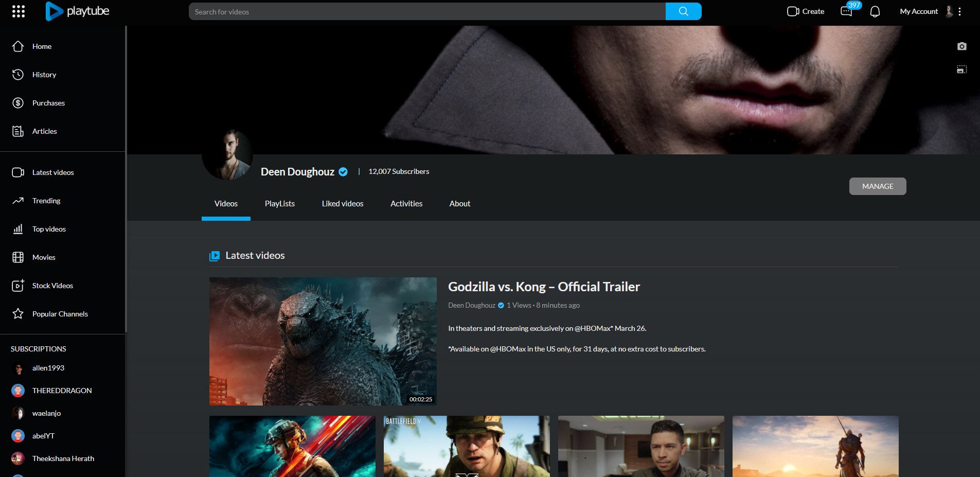Click abelYT subscription avatar
980x477 pixels.
click(x=18, y=436)
